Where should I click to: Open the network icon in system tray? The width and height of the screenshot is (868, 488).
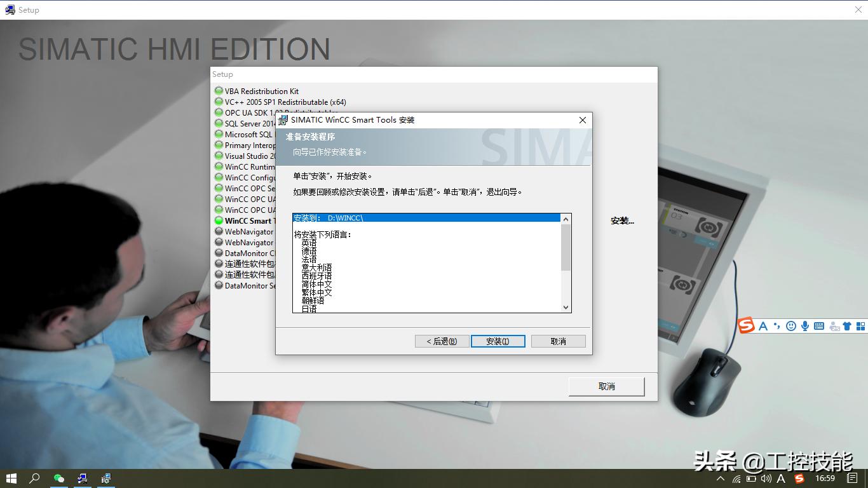(736, 478)
